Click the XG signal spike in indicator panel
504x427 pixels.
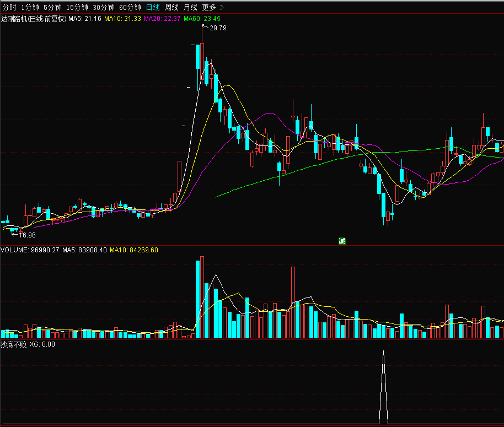pyautogui.click(x=383, y=387)
